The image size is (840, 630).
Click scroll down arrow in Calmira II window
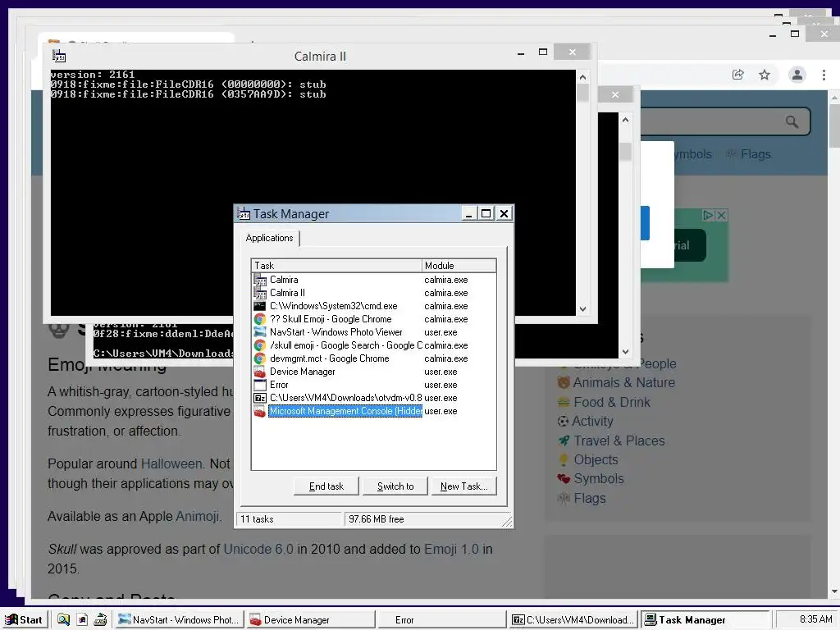click(583, 309)
